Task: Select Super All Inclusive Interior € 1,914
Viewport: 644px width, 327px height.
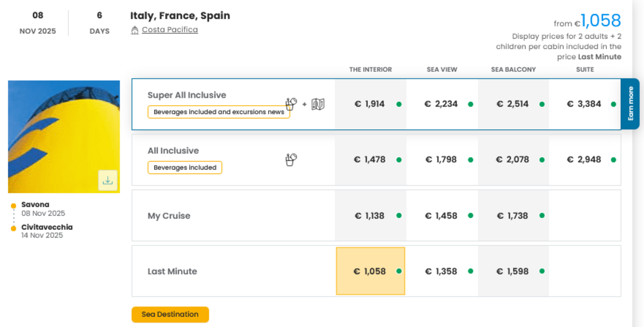Action: tap(370, 104)
